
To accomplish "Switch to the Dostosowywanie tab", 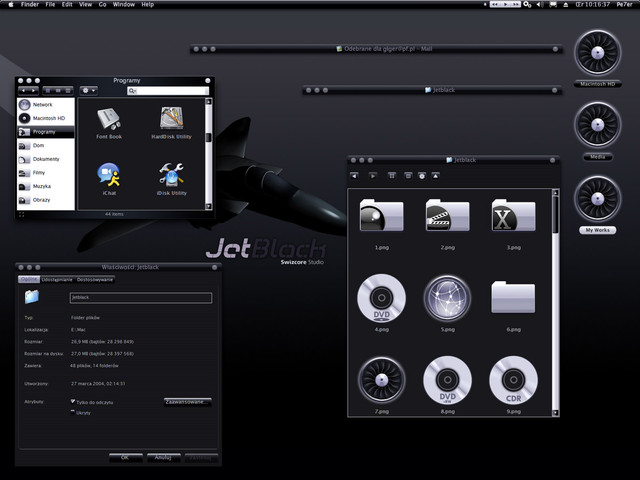I will pyautogui.click(x=95, y=279).
